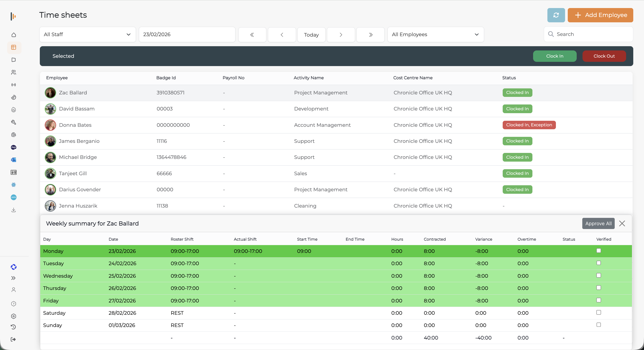Click the Approve All button
The image size is (644, 350).
598,223
